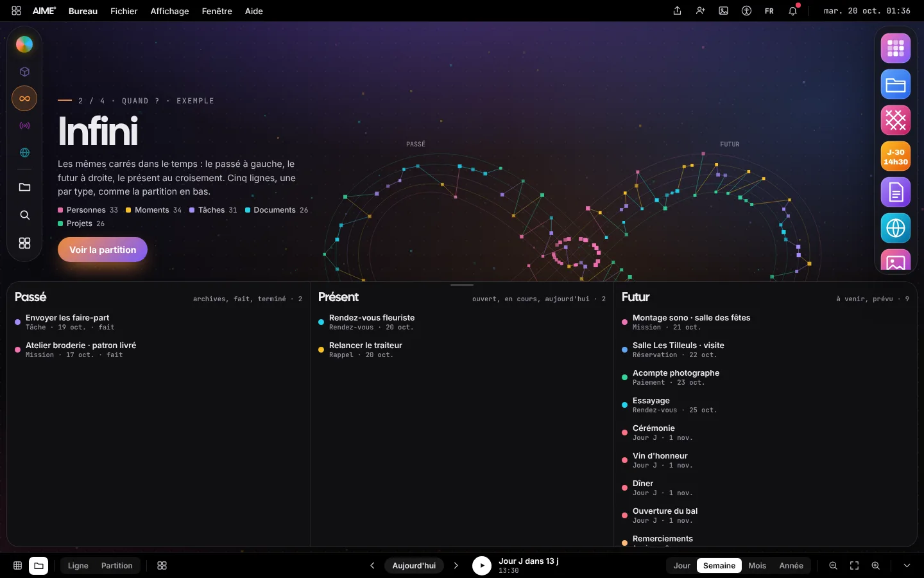Select the cube icon in left sidebar
Viewport: 924px width, 578px height.
[24, 72]
